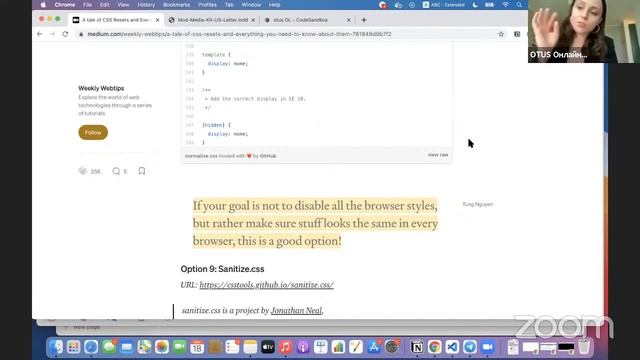Image resolution: width=640 pixels, height=360 pixels.
Task: Open Notes from the dock
Action: (x=250, y=347)
